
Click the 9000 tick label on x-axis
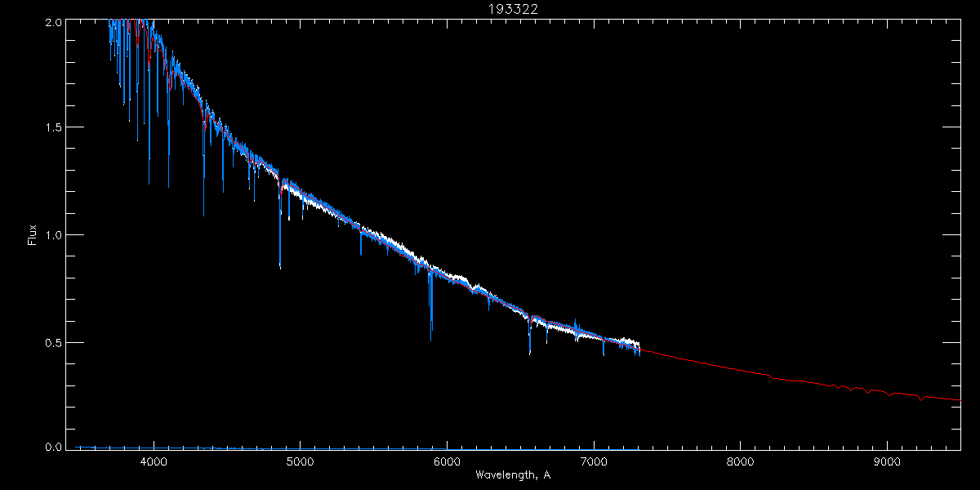click(887, 461)
